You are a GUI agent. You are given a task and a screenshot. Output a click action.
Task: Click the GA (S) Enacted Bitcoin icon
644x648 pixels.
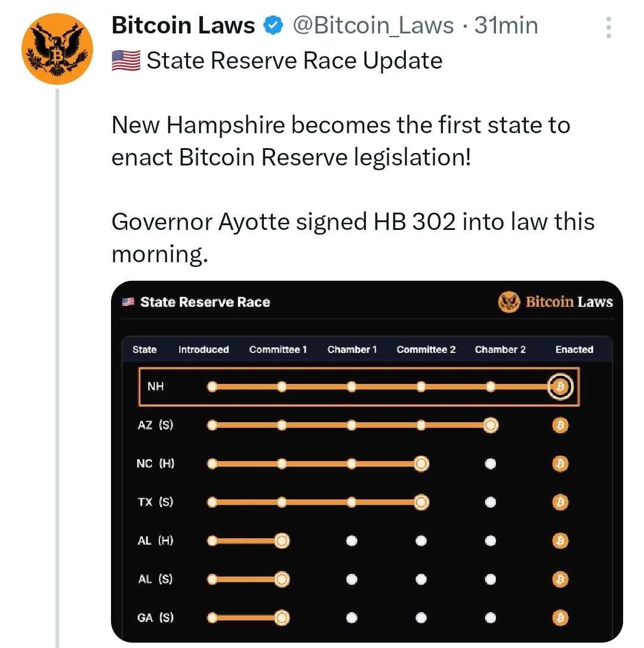tap(560, 618)
